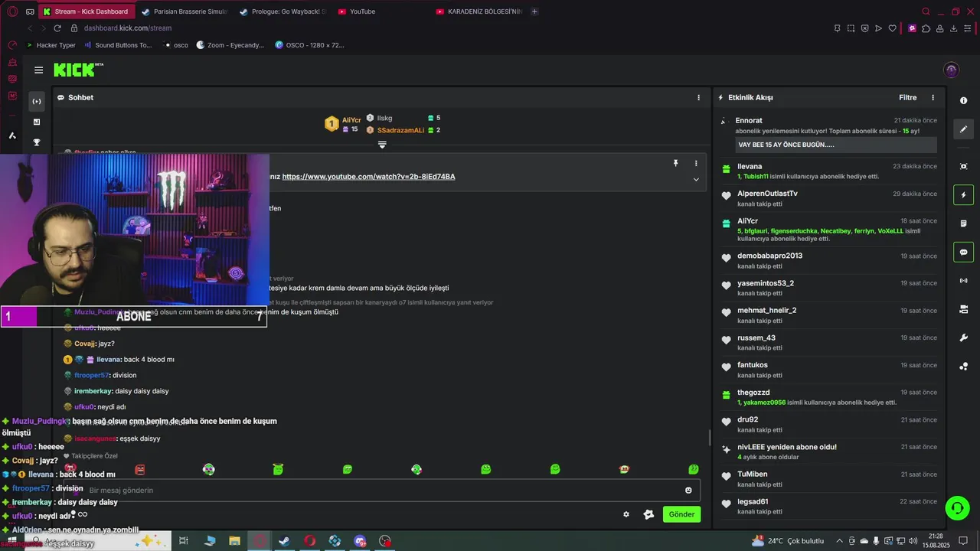Toggle the lightning bolt activity panel icon
Screen dimensions: 980x551
tap(963, 195)
